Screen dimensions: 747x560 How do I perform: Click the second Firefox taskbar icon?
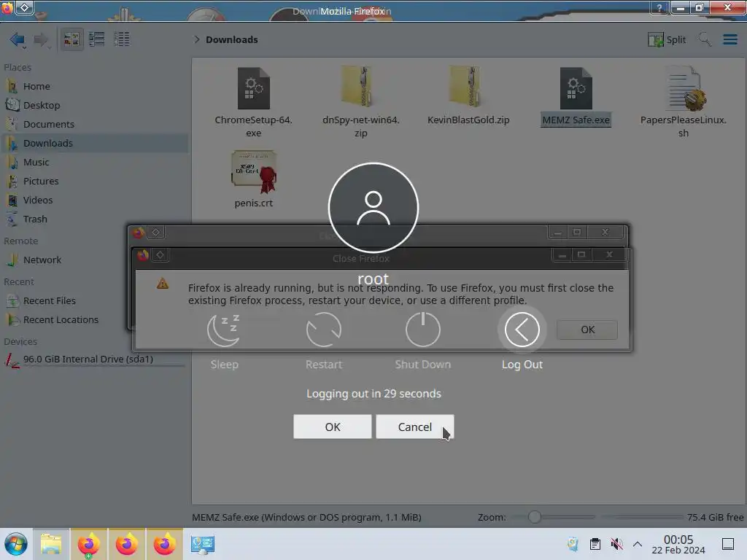point(127,544)
